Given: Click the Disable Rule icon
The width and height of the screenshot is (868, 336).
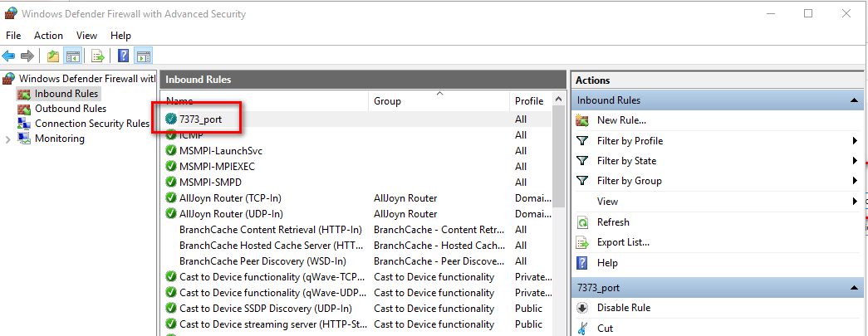Looking at the screenshot, I should 582,308.
